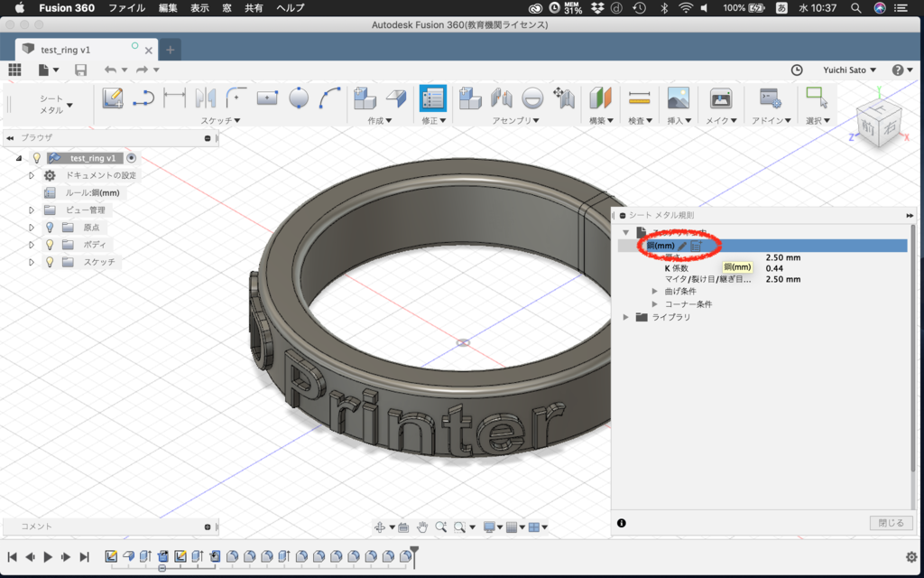Click the view cube 前 face
Image resolution: width=924 pixels, height=578 pixels.
(x=867, y=126)
